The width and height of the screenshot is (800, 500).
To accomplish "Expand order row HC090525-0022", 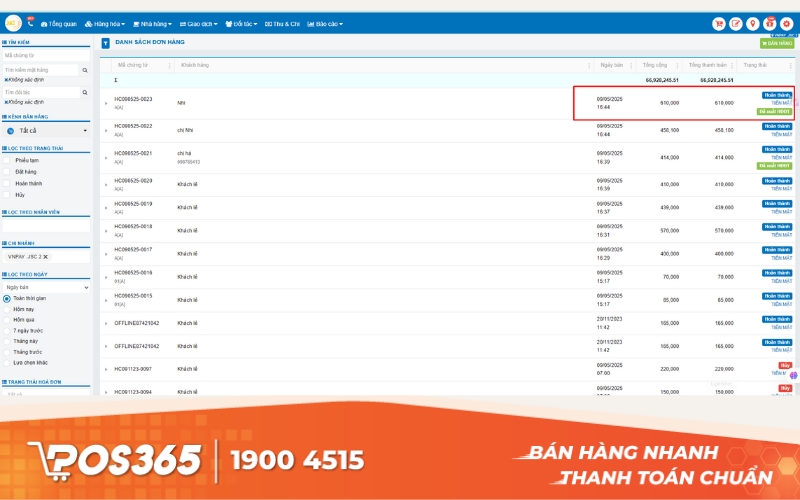I will tap(106, 131).
